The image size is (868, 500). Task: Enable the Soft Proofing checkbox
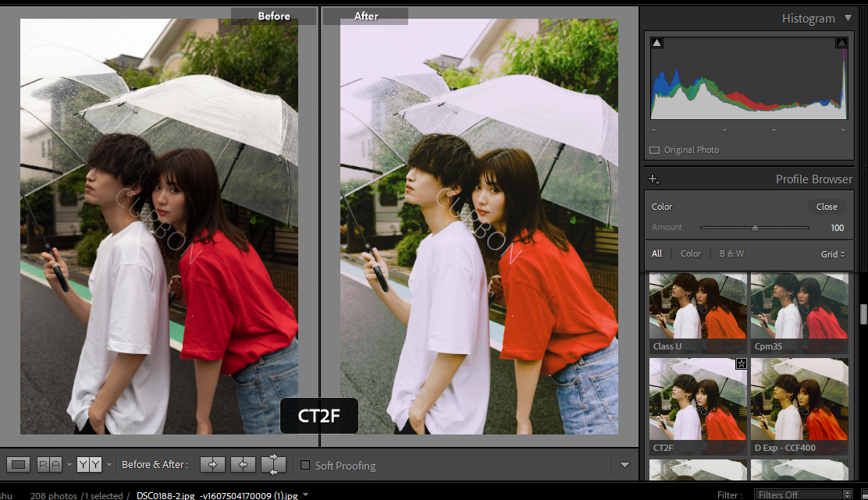coord(305,466)
